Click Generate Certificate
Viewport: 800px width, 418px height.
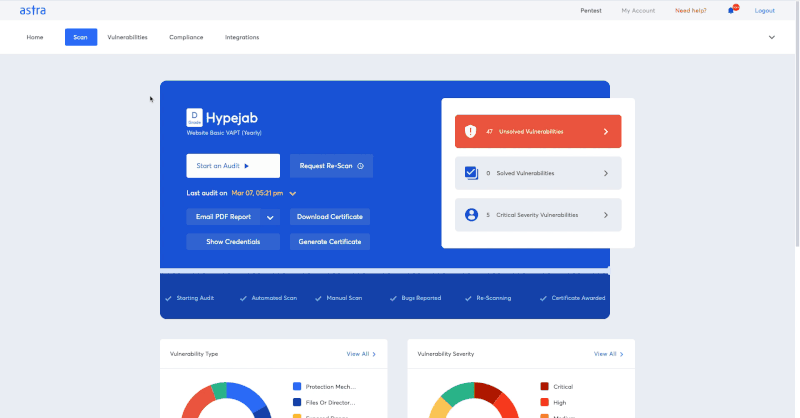click(x=330, y=242)
